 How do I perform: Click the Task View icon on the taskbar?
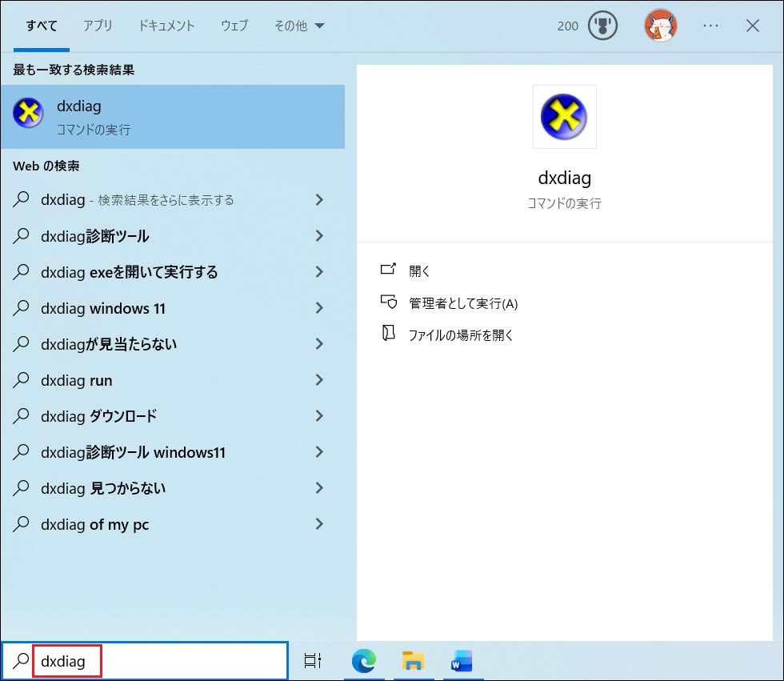(x=312, y=661)
